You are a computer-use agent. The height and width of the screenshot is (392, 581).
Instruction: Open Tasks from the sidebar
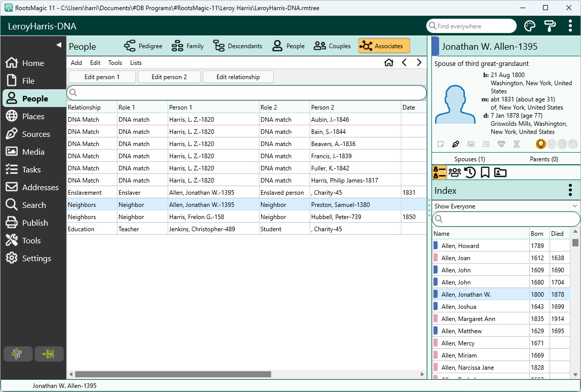23,170
